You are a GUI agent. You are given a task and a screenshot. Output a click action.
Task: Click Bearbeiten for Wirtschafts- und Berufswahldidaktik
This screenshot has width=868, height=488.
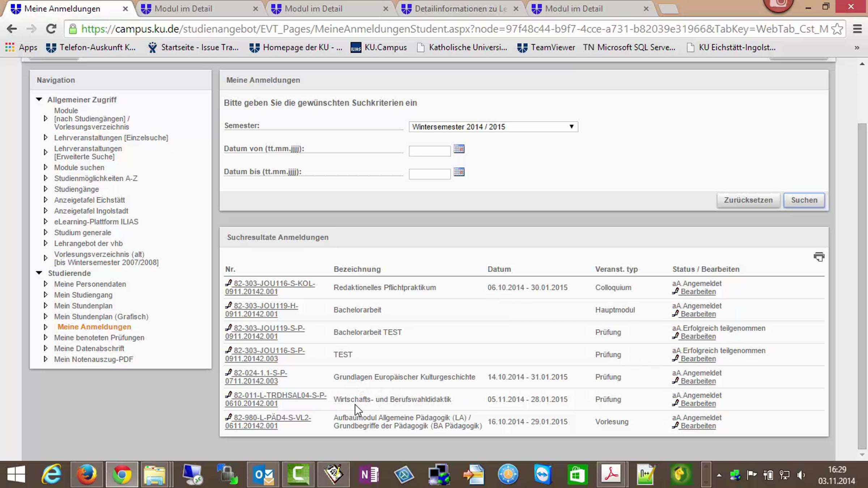click(698, 403)
